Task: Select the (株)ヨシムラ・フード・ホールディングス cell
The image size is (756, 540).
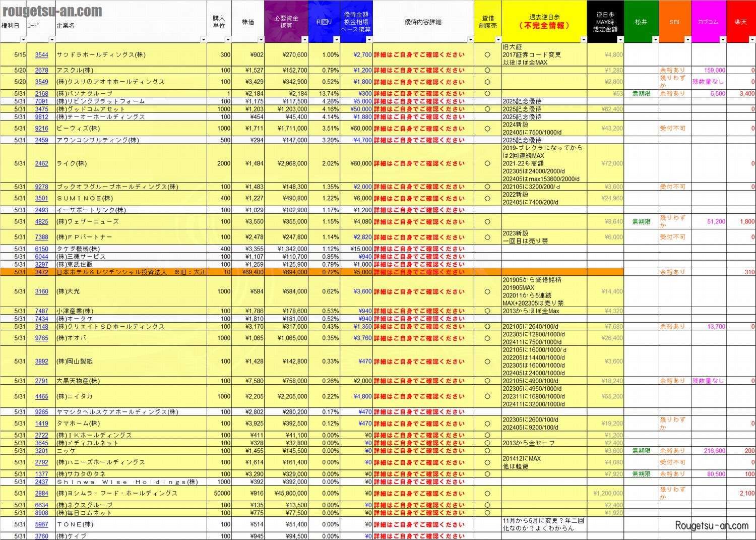Action: pyautogui.click(x=131, y=493)
